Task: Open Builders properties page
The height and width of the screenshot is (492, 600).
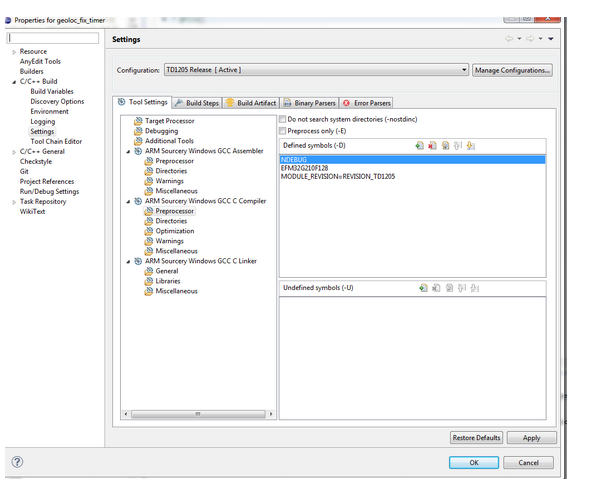Action: [x=32, y=72]
